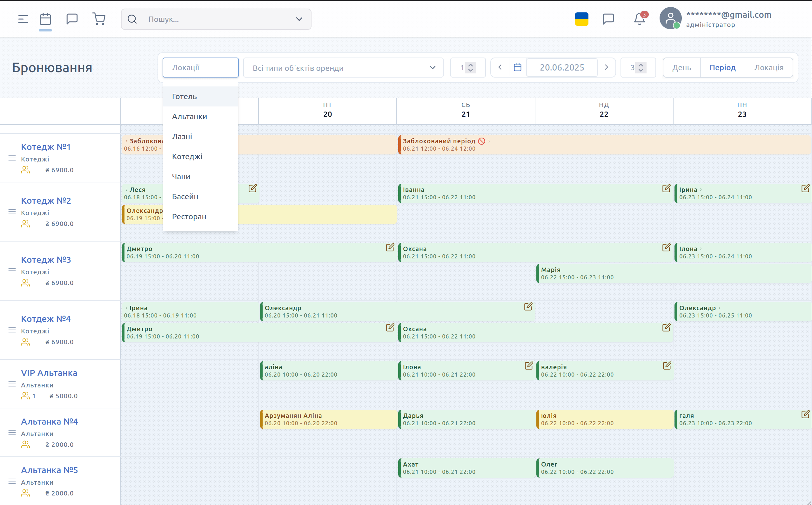Open Заблокований період 06.21 block

coord(605,145)
